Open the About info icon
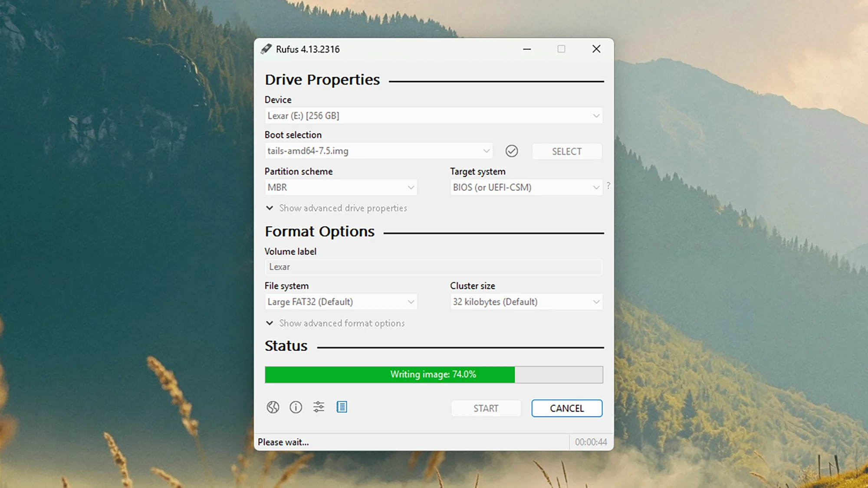The image size is (868, 488). point(296,407)
